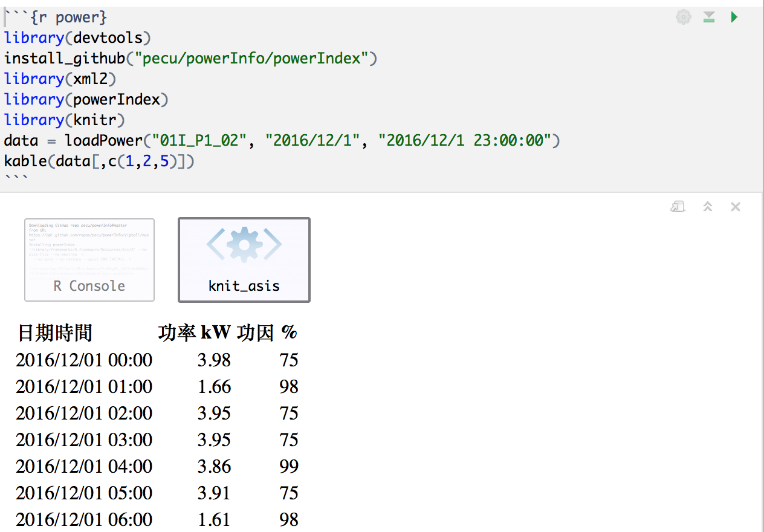The height and width of the screenshot is (532, 764).
Task: Click power factor value 99
Action: coord(289,466)
